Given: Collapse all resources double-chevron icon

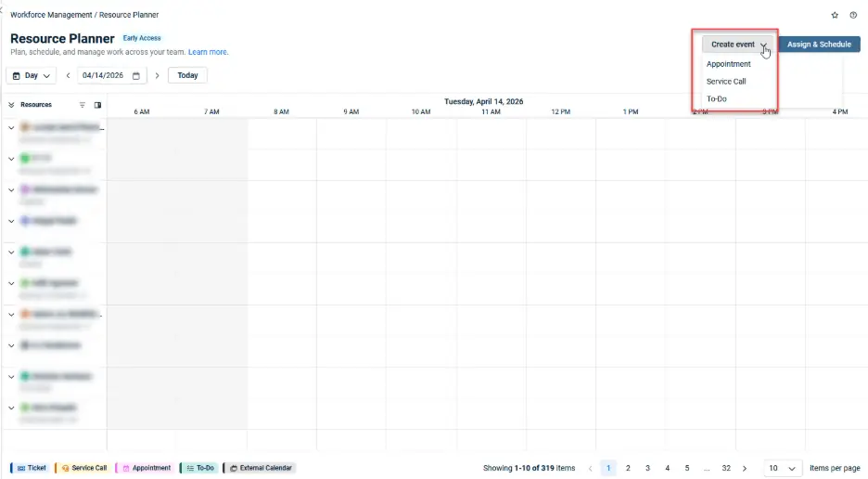Looking at the screenshot, I should point(11,105).
